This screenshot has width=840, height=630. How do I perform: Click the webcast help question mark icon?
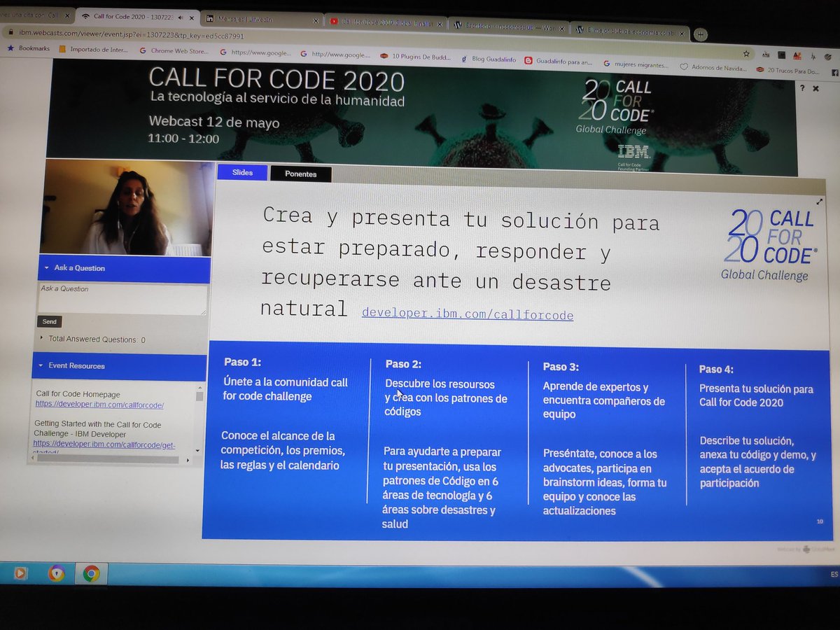pos(802,87)
